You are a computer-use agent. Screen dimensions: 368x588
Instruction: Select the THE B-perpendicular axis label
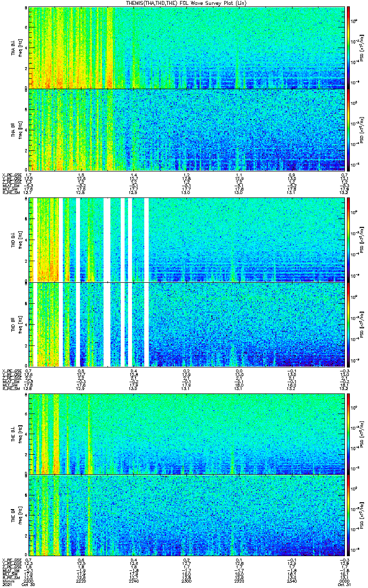coord(13,433)
